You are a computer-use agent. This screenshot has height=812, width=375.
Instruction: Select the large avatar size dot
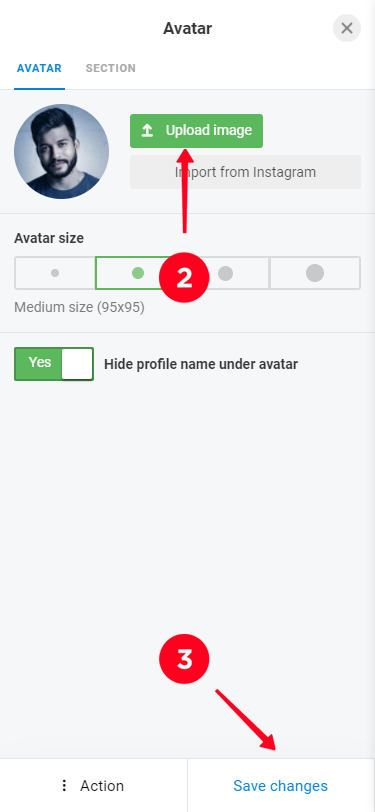tap(225, 273)
